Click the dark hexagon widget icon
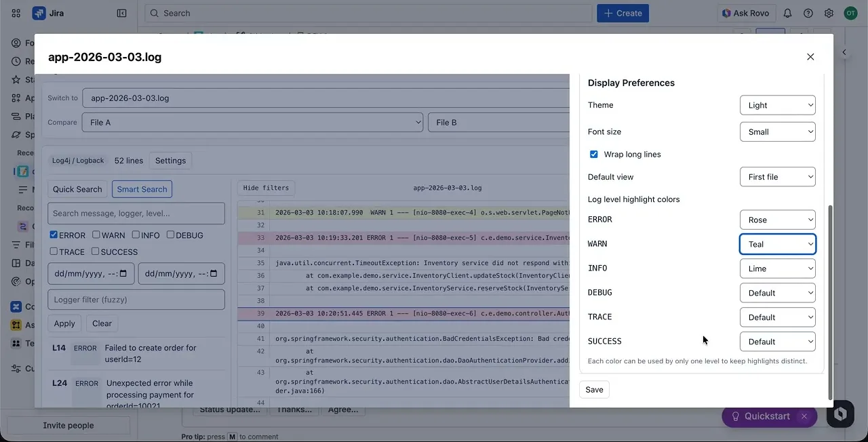Viewport: 868px width, 442px height. coord(840,414)
